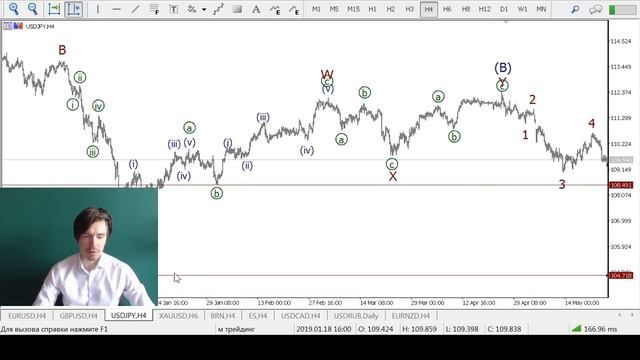Open the XAUUSD,H6 chart tab
Viewport: 640px width, 360px height.
click(178, 316)
